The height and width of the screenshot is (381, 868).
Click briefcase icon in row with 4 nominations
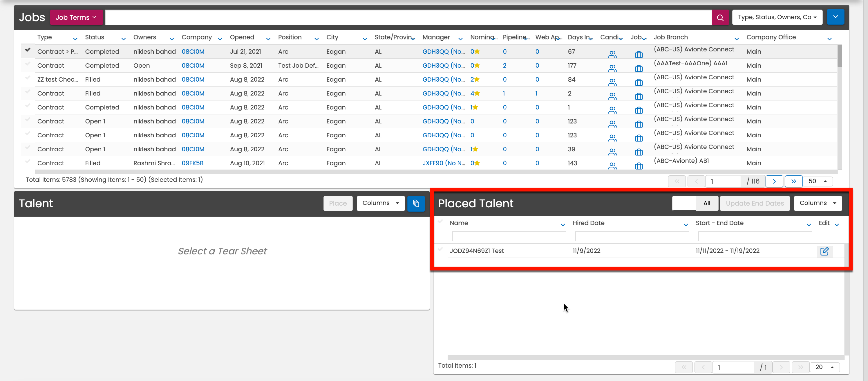(x=639, y=96)
